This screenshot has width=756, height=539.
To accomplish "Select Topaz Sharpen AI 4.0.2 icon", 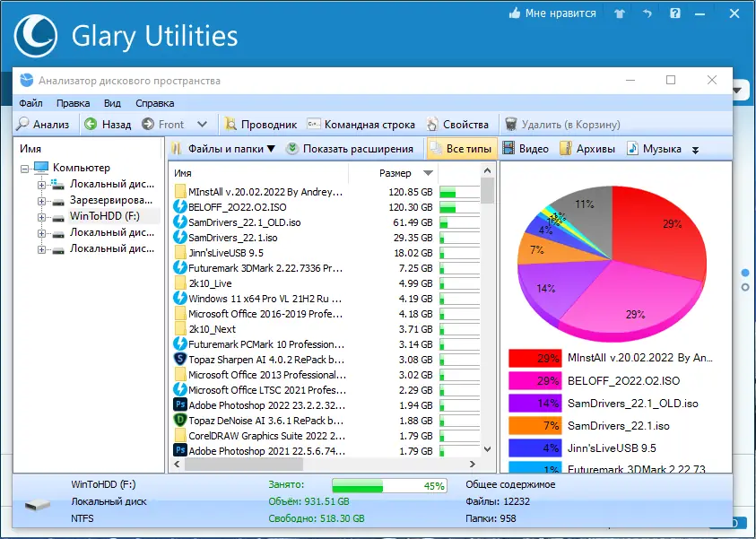I will (x=180, y=360).
